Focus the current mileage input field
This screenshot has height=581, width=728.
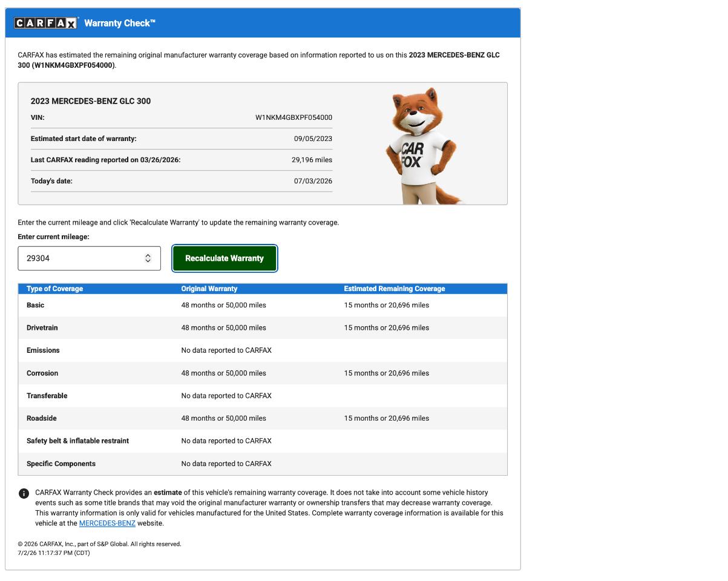[89, 258]
